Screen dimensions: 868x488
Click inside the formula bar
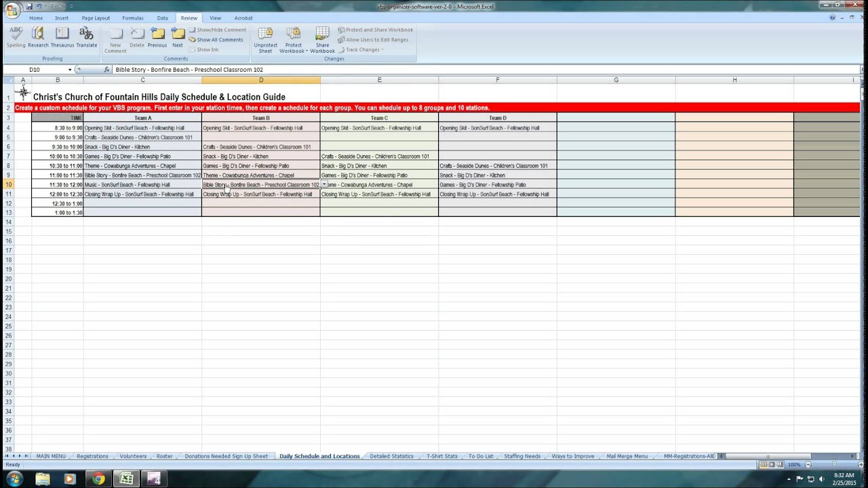[486, 70]
